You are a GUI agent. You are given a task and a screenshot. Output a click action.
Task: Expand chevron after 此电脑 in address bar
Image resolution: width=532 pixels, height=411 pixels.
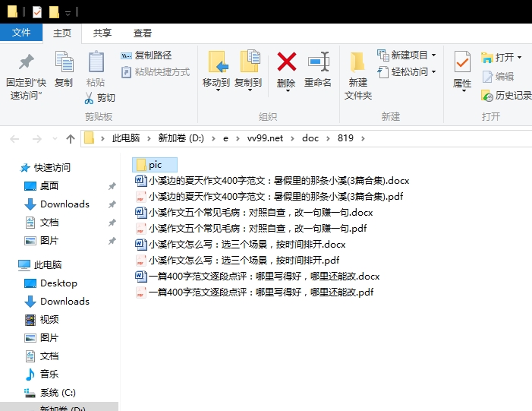click(149, 138)
